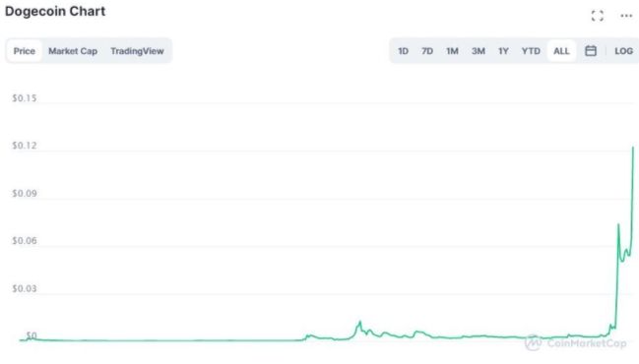Image resolution: width=639 pixels, height=364 pixels.
Task: Choose the 1Y time range
Action: [503, 51]
